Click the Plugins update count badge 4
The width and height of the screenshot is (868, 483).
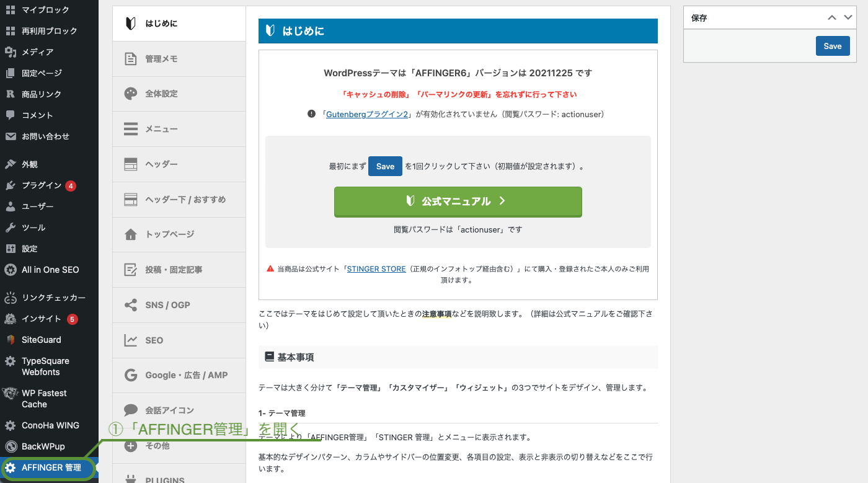coord(71,185)
